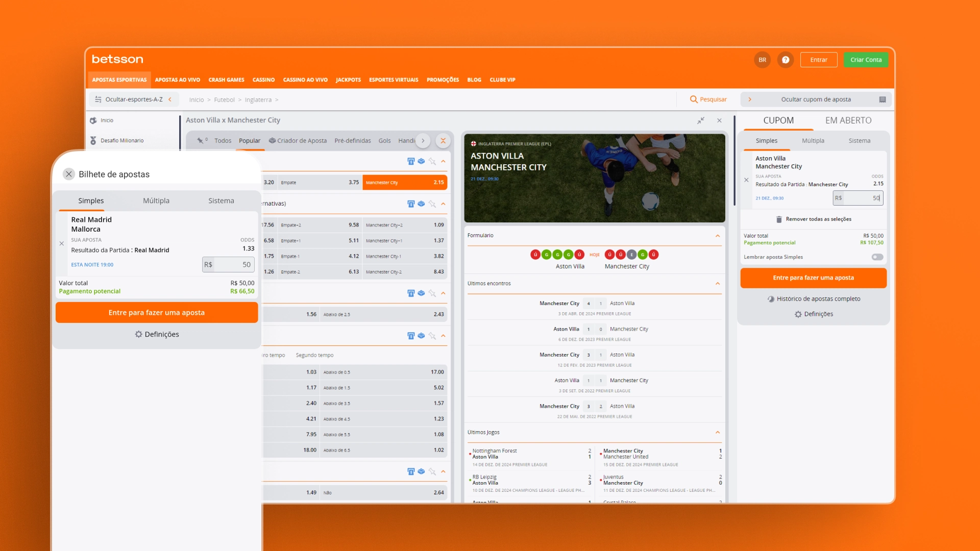Click bet builder icon in Empate 3.75 section header
The image size is (980, 551).
point(421,161)
